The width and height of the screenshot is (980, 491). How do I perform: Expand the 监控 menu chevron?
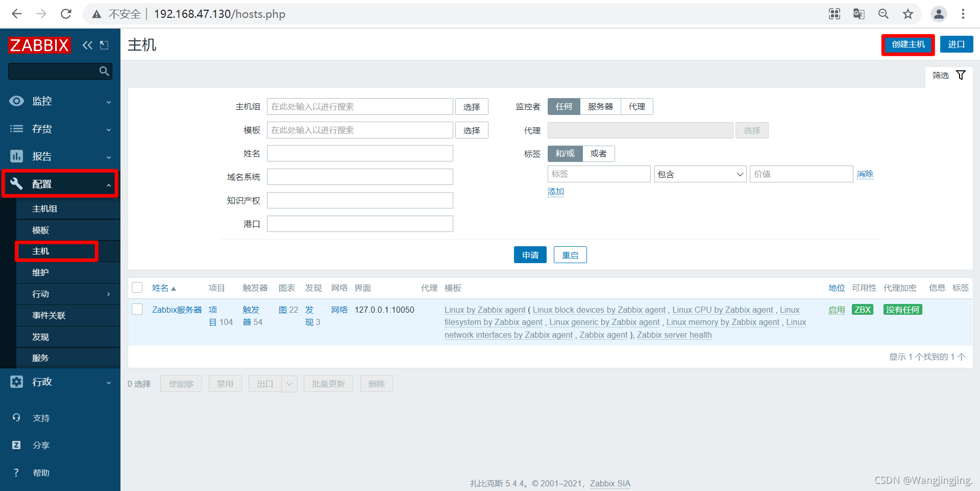pyautogui.click(x=109, y=102)
